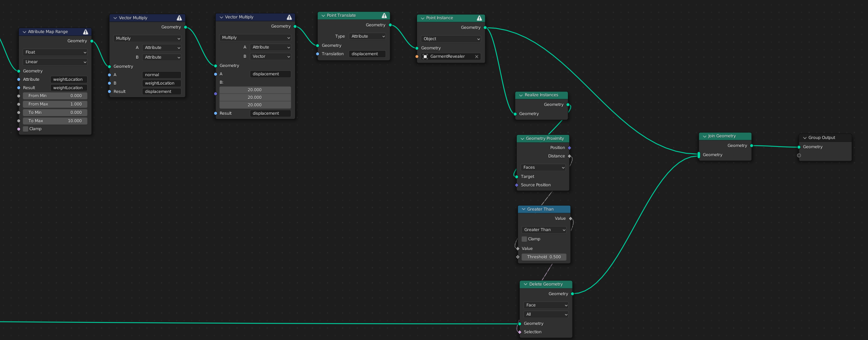Click Geometry output socket of Delete Geometry
This screenshot has width=868, height=340.
pos(573,294)
